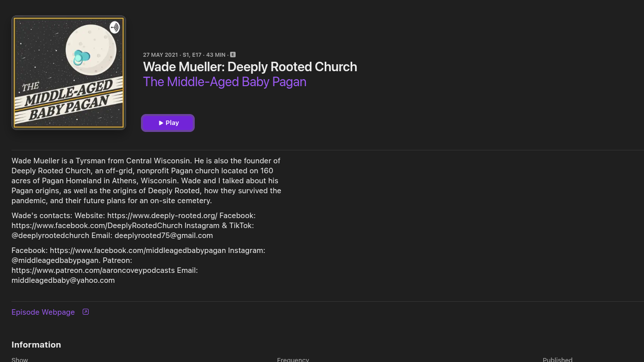Click the 'Show' label under Information

[20, 360]
